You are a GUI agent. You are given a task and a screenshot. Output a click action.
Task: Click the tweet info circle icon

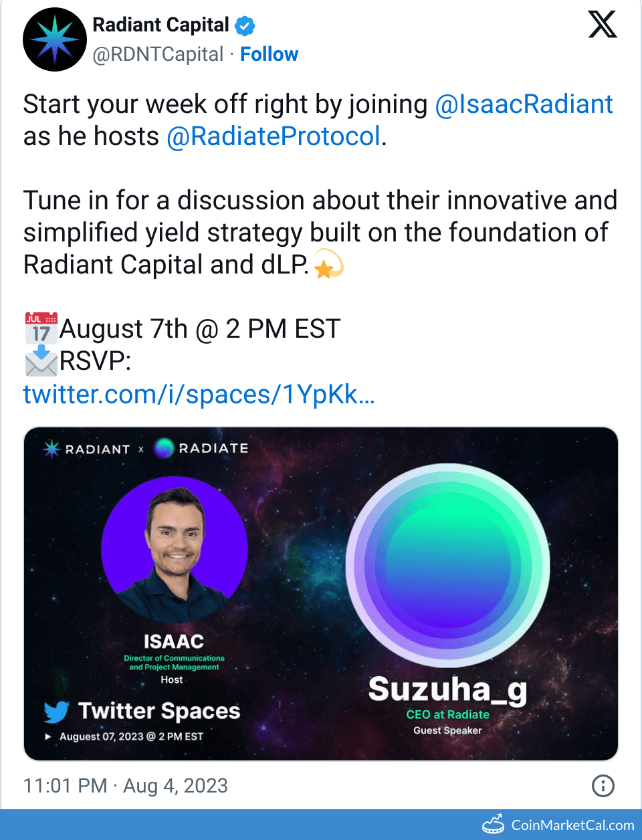click(603, 785)
